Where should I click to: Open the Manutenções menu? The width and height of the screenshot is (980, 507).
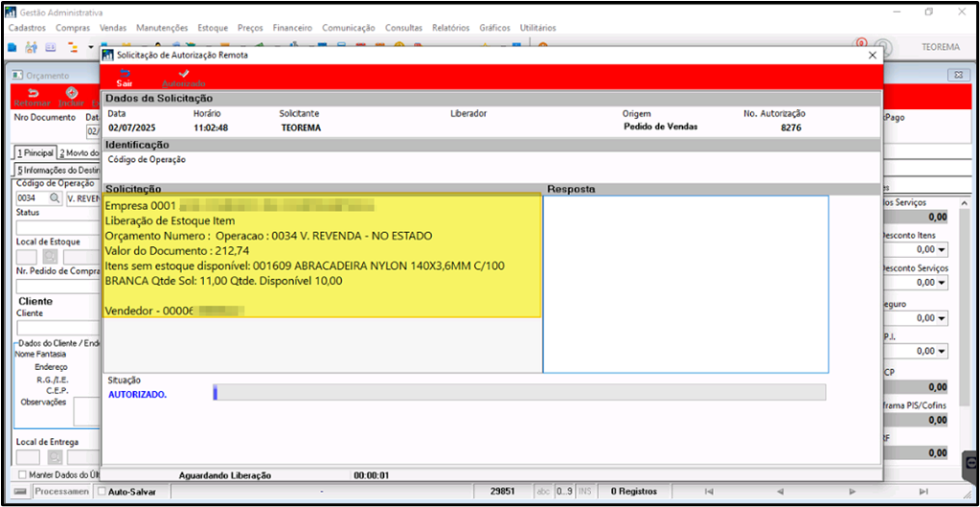[x=162, y=28]
